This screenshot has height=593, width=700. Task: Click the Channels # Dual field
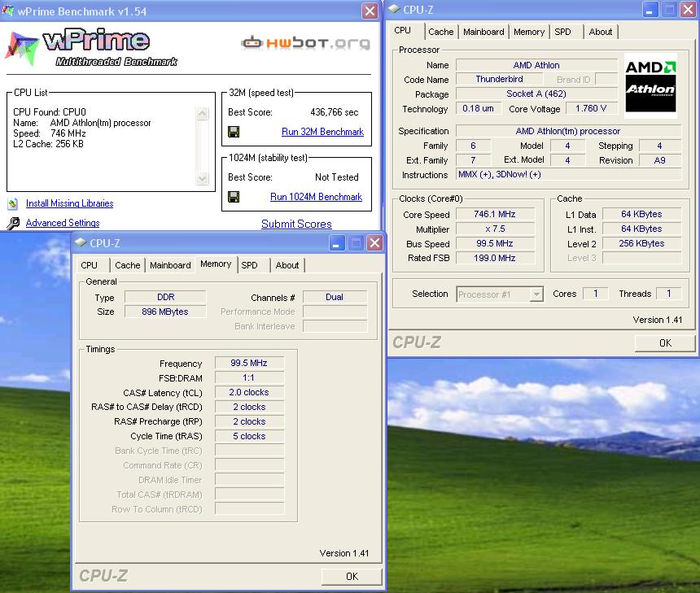335,297
